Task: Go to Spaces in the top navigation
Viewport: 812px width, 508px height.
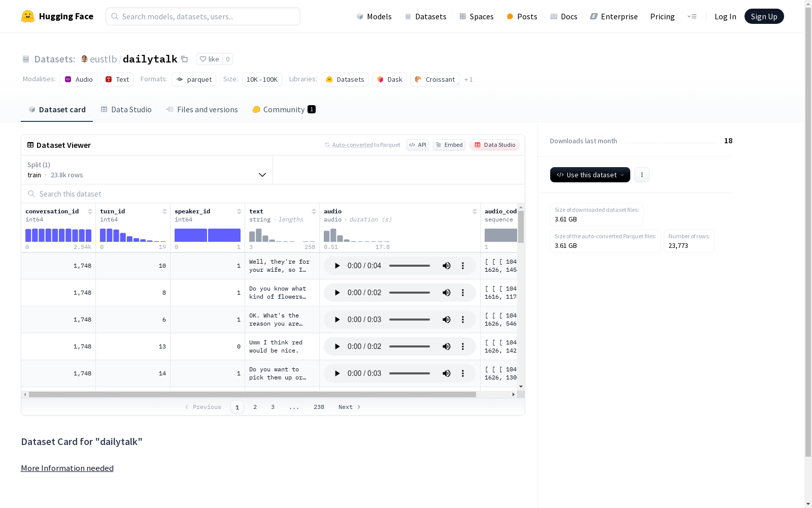Action: pyautogui.click(x=477, y=16)
